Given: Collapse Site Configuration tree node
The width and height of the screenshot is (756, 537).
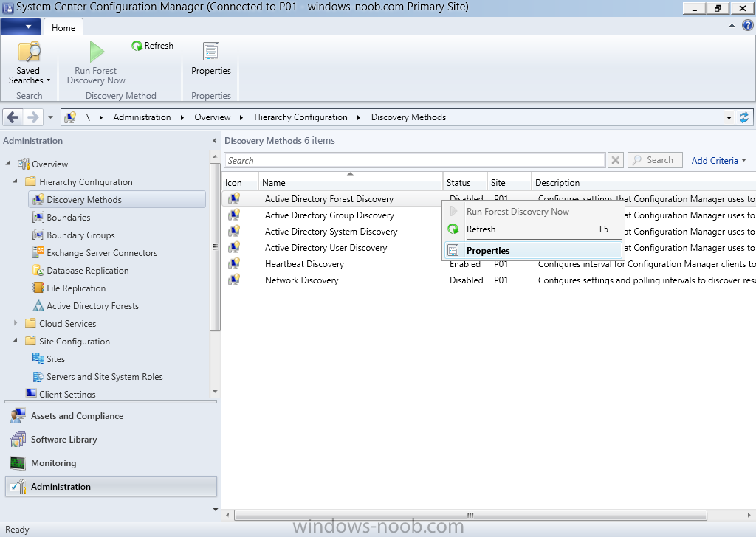Looking at the screenshot, I should click(x=16, y=341).
